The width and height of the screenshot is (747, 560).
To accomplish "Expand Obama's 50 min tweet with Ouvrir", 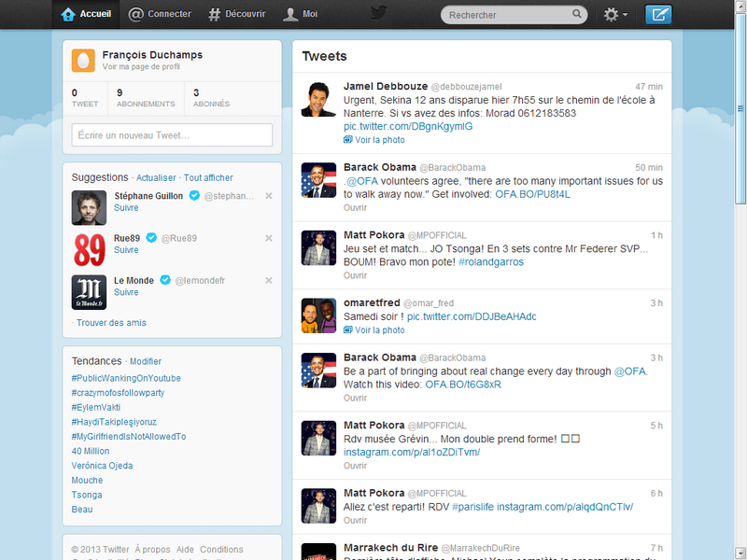I will tap(356, 207).
